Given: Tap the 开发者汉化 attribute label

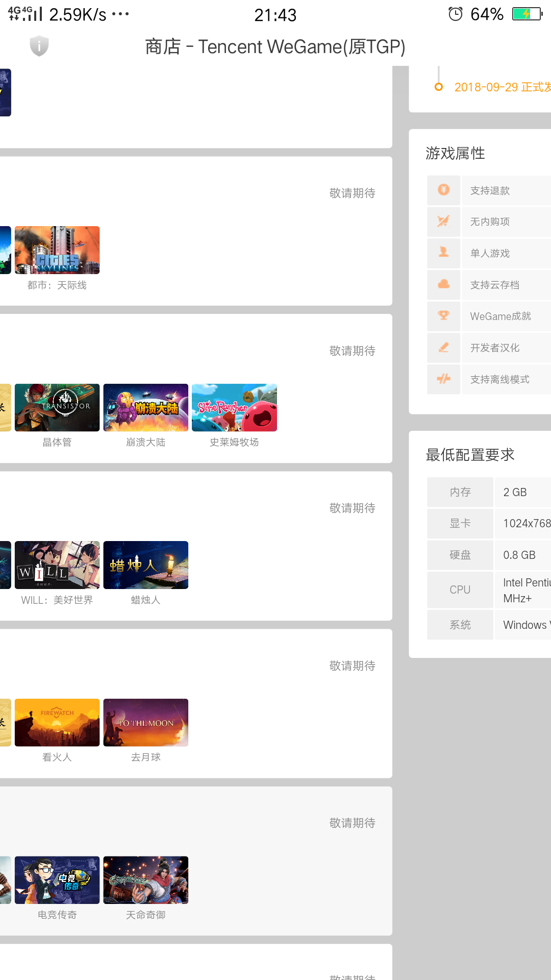Looking at the screenshot, I should [495, 348].
